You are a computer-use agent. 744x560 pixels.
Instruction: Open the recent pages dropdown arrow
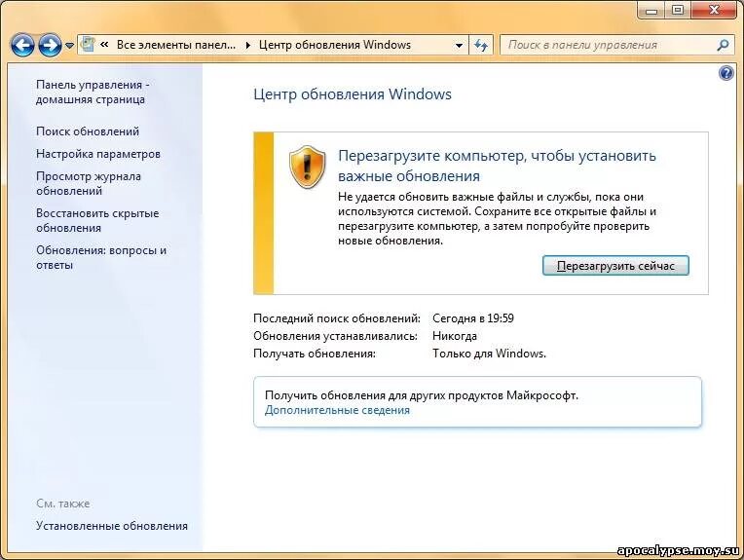(x=70, y=46)
